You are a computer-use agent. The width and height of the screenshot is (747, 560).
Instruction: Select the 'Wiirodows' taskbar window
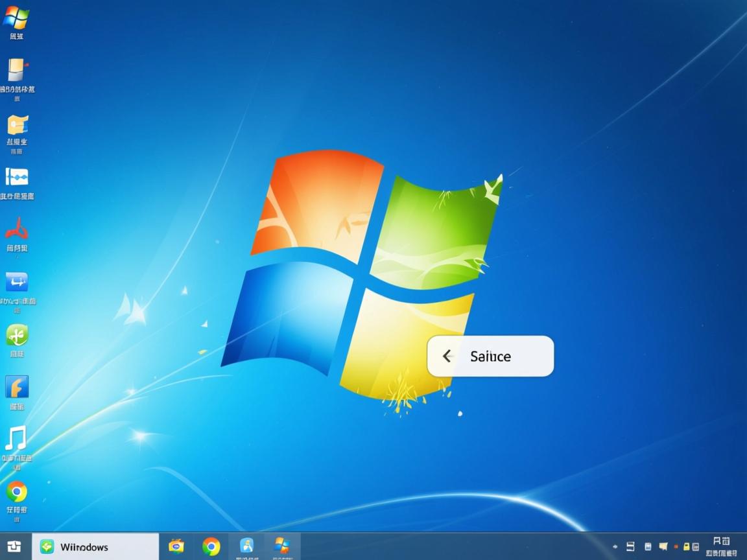coord(94,546)
